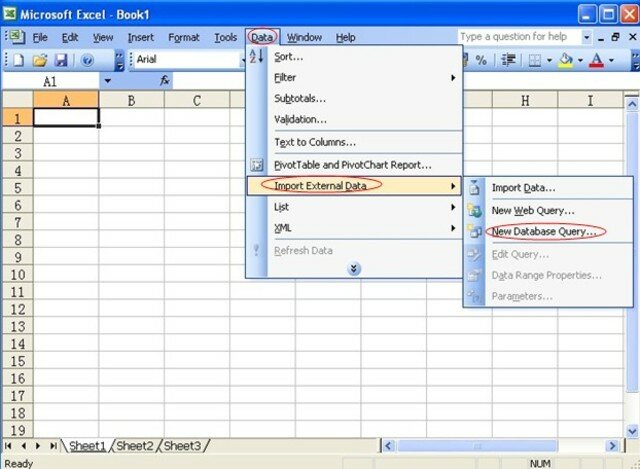
Task: Expand the List submenu
Action: 354,207
